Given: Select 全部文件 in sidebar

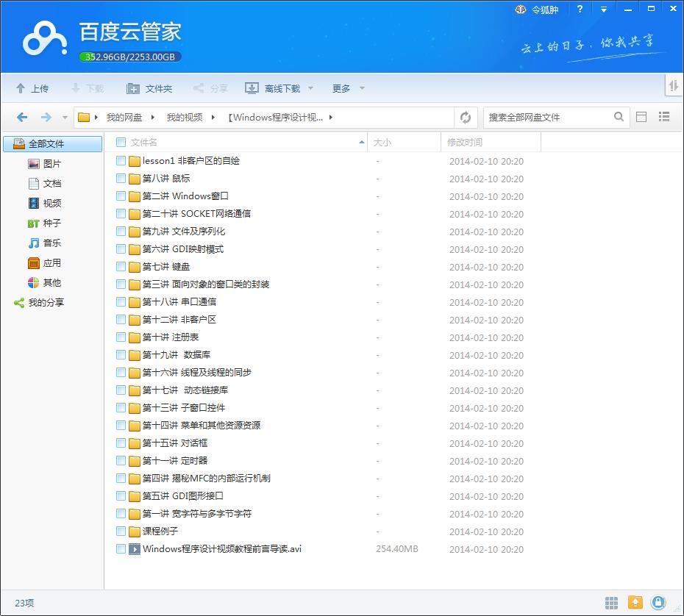Looking at the screenshot, I should click(x=53, y=144).
